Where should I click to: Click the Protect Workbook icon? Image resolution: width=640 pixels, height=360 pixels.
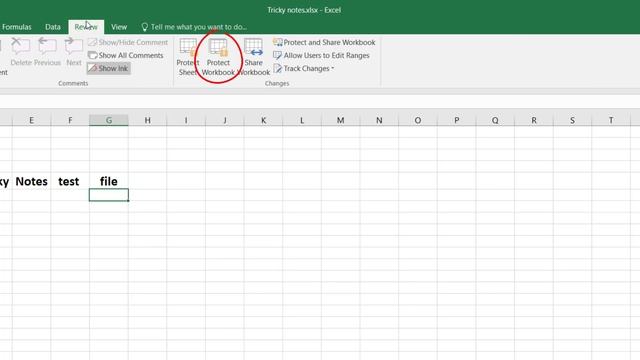click(x=218, y=48)
